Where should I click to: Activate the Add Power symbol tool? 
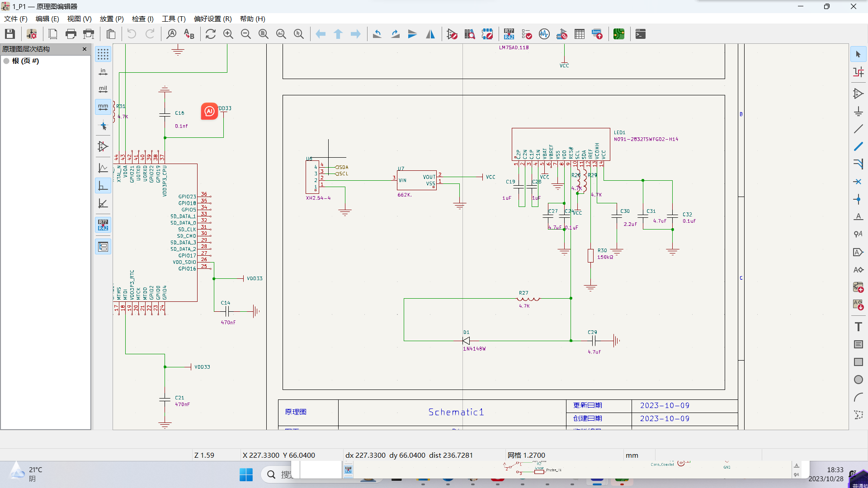point(858,112)
